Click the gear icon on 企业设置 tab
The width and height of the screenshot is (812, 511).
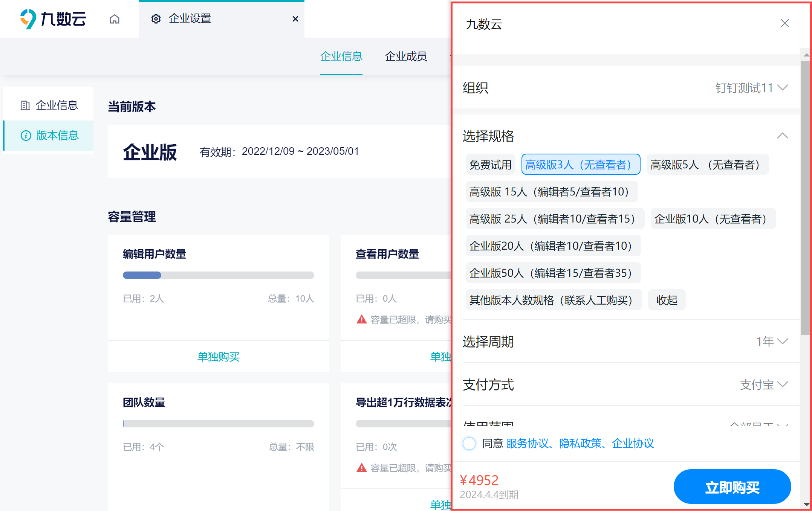pos(156,19)
